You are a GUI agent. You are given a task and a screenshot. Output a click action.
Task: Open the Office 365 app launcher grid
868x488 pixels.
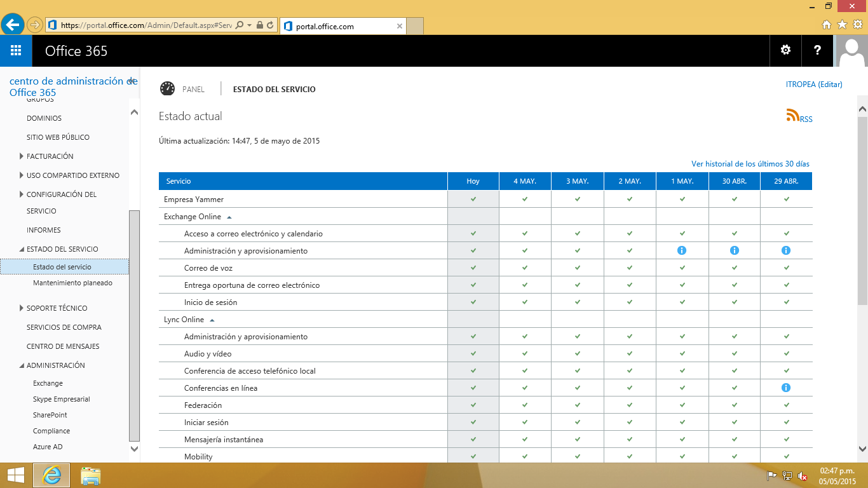pos(16,51)
